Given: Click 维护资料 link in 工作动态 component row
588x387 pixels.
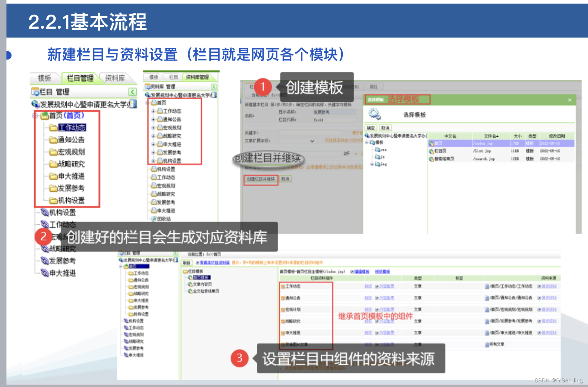Looking at the screenshot, I should 549,286.
